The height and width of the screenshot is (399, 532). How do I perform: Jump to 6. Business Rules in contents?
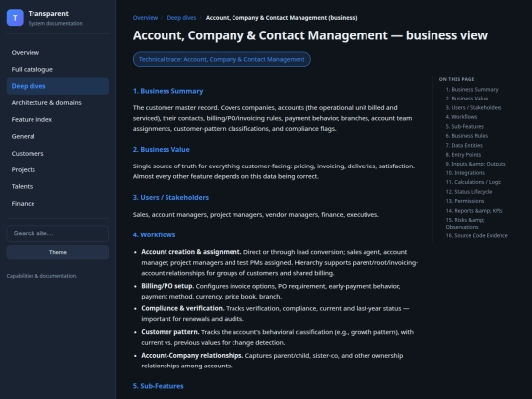pyautogui.click(x=467, y=136)
